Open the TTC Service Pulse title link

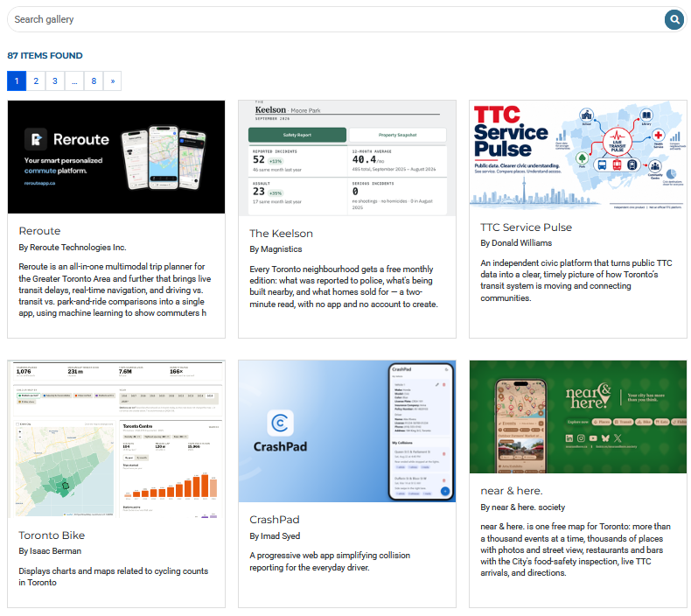click(x=527, y=227)
